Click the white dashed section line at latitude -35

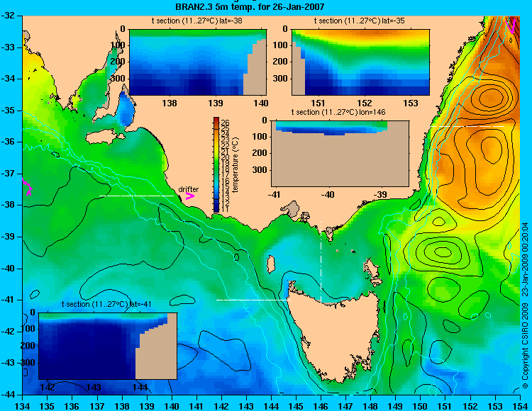(x=468, y=126)
